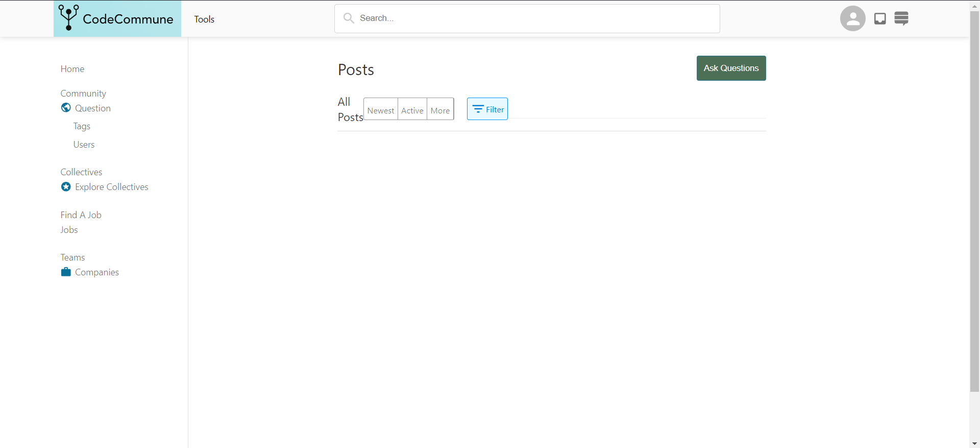This screenshot has height=448, width=980.
Task: Open the user profile avatar icon
Action: (x=852, y=18)
